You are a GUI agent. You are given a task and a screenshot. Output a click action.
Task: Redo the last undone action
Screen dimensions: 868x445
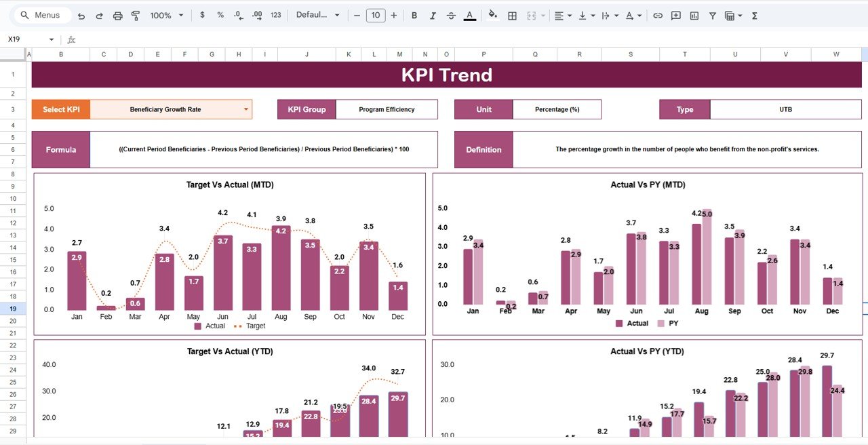(x=99, y=14)
